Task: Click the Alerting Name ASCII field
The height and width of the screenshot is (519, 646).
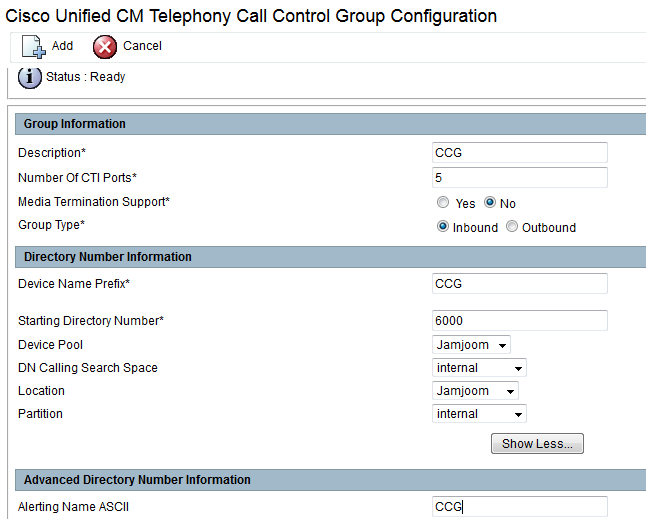Action: coord(519,507)
